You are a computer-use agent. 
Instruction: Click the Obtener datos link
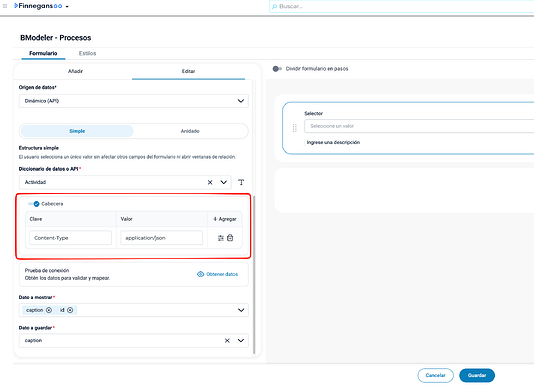click(222, 274)
